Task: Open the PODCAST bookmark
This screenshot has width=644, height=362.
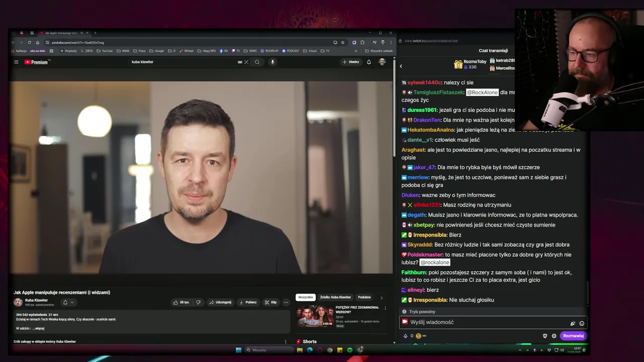Action: [291, 51]
